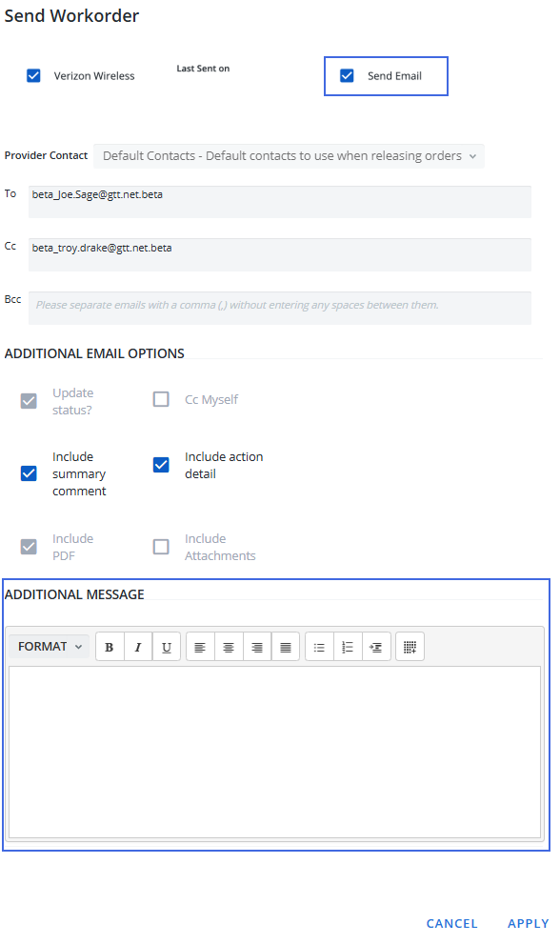Apply bold formatting in message editor
The width and height of the screenshot is (560, 944).
point(110,647)
